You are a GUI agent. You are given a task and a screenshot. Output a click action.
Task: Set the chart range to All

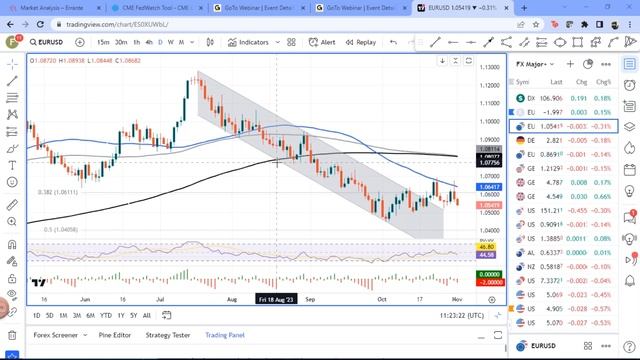pyautogui.click(x=147, y=315)
